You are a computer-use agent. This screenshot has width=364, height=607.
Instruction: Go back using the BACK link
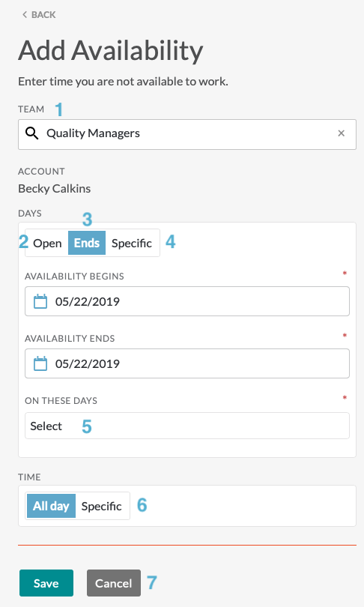pyautogui.click(x=39, y=15)
